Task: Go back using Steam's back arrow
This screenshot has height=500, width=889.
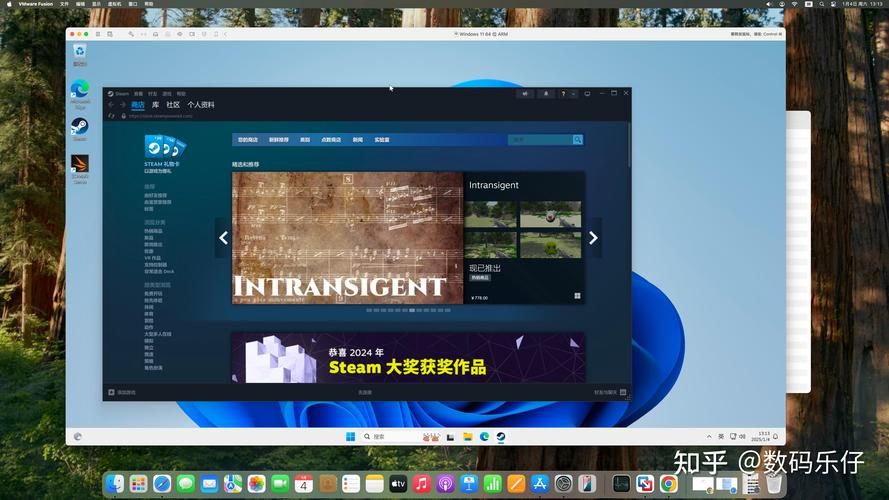Action: 111,105
